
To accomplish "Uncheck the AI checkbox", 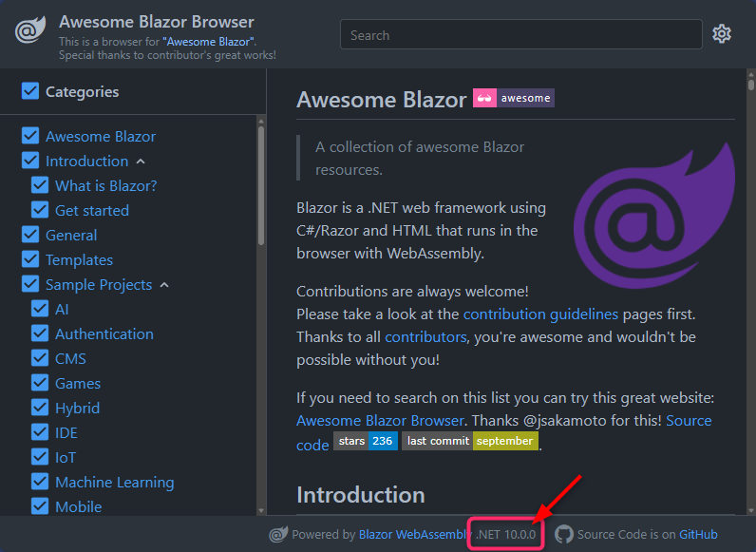I will point(40,309).
